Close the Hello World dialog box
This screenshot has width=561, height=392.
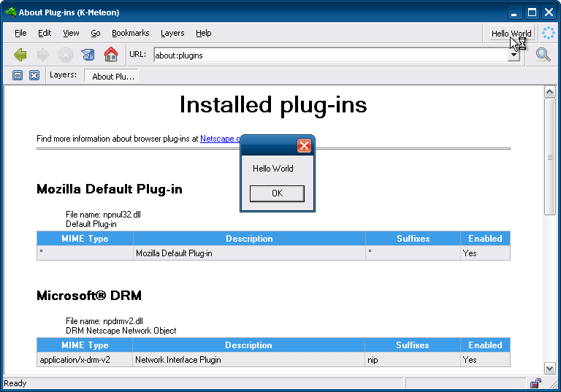click(304, 146)
